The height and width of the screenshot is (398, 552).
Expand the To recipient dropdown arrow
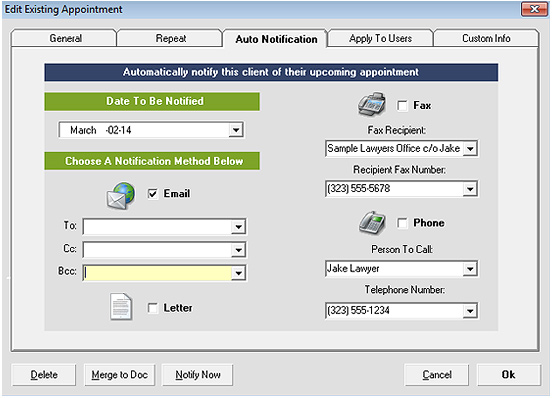pyautogui.click(x=238, y=227)
